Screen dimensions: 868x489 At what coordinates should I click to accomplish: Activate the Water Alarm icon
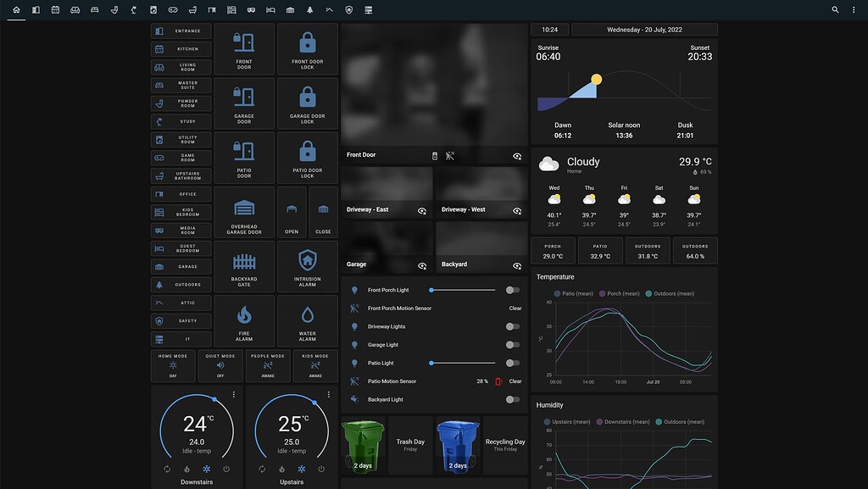[x=307, y=315]
